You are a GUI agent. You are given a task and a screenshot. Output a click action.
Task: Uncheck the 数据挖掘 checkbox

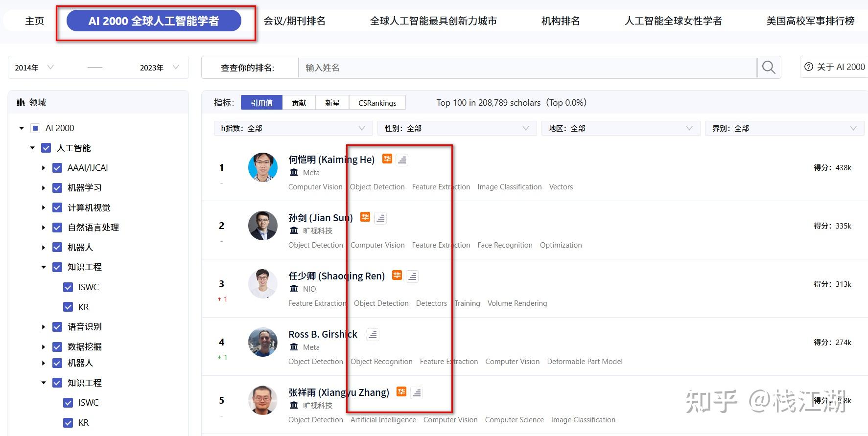[57, 347]
